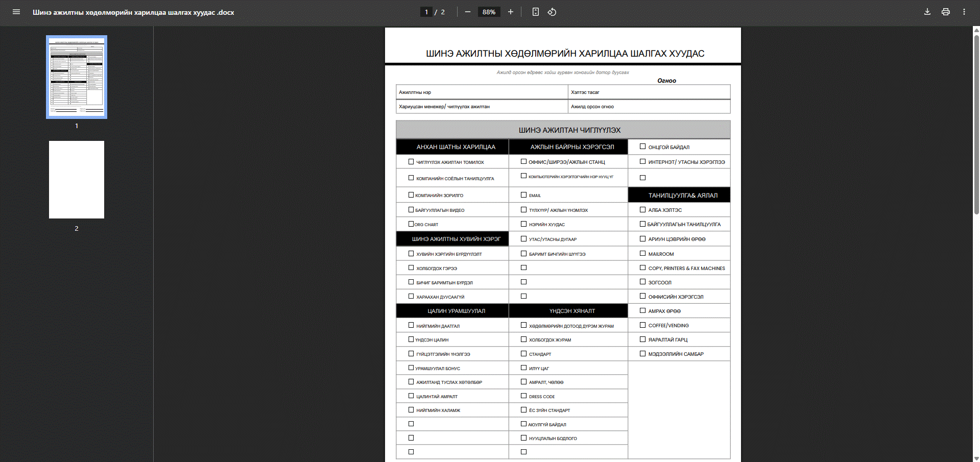980x462 pixels.
Task: Check the ОНЦГОЙ БАЙДАЛ checkbox
Action: click(x=643, y=146)
